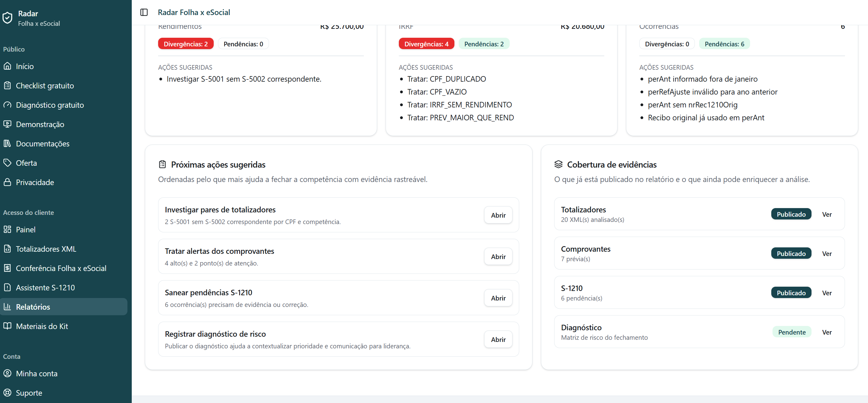Click the Pendente status badge on Diagnóstico
This screenshot has width=868, height=403.
pos(792,332)
